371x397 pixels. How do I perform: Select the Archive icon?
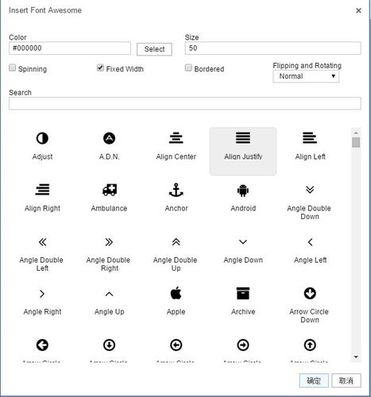243,293
